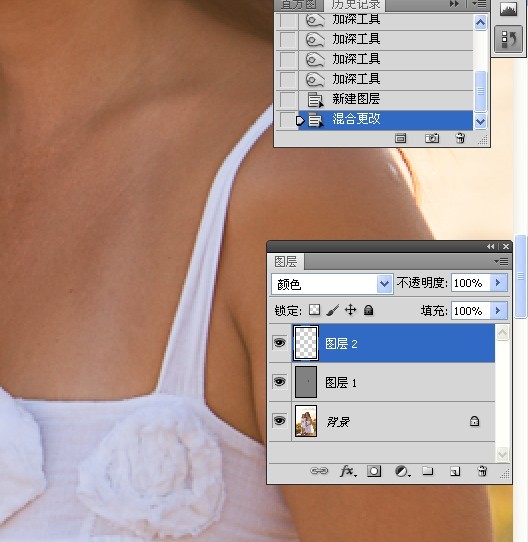Add layer style fx icon
The image size is (528, 542).
coord(348,471)
